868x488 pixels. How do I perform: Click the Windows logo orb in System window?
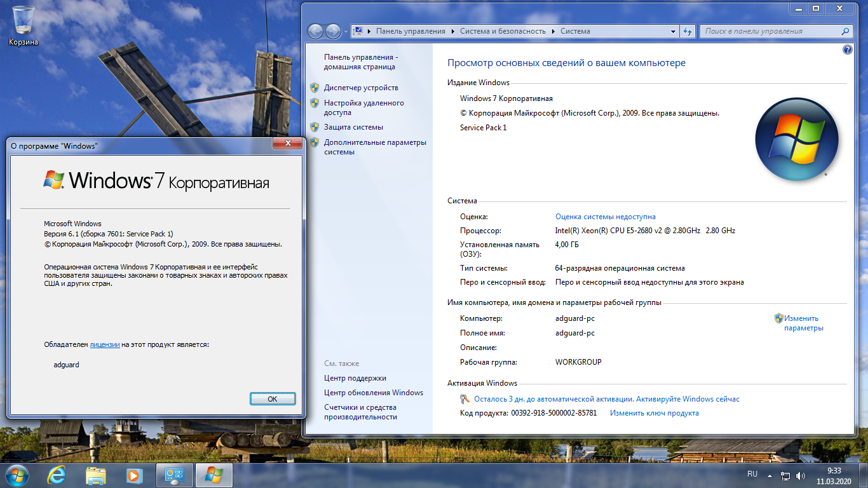pos(797,139)
